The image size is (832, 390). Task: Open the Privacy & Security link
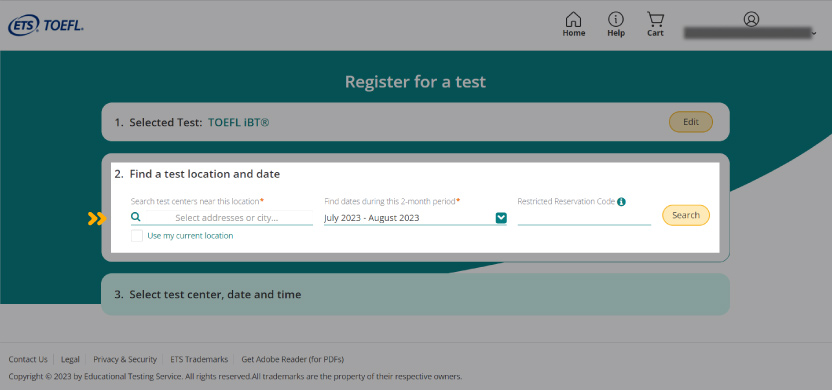[125, 359]
